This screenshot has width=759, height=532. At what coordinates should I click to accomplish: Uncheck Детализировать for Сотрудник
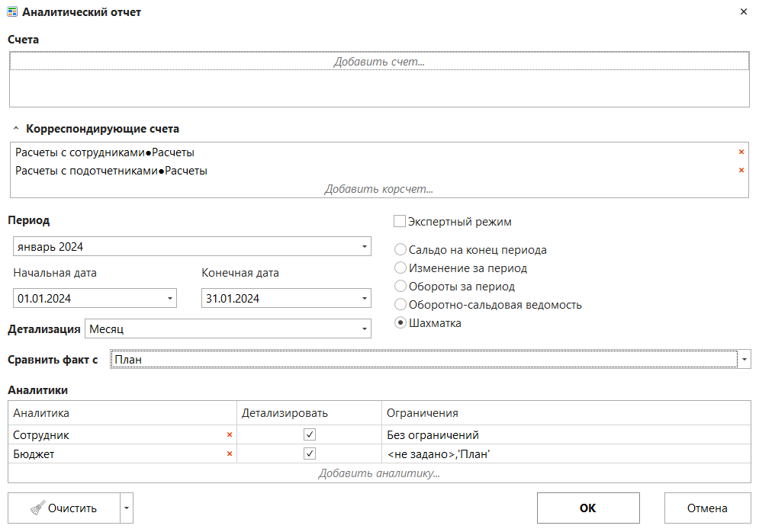pos(309,435)
